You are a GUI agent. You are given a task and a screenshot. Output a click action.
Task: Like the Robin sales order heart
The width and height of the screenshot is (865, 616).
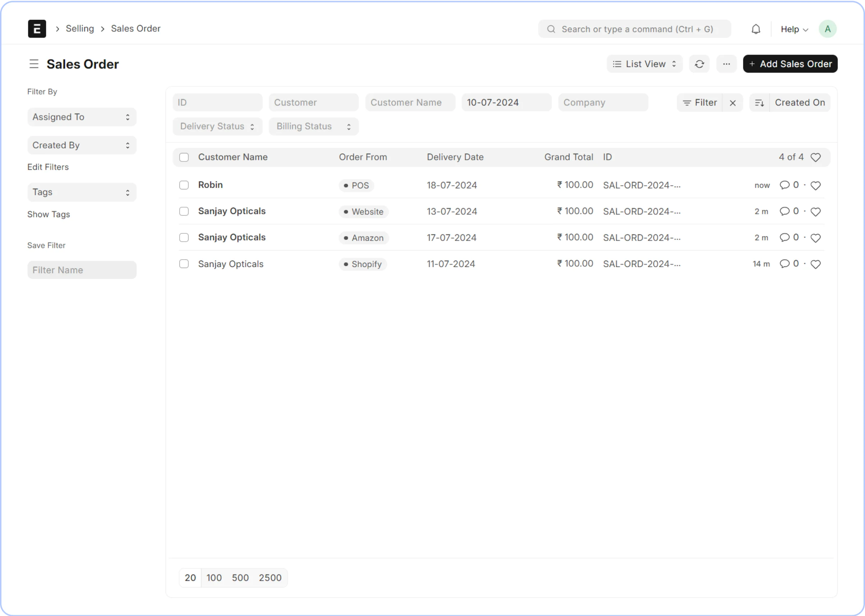(815, 186)
